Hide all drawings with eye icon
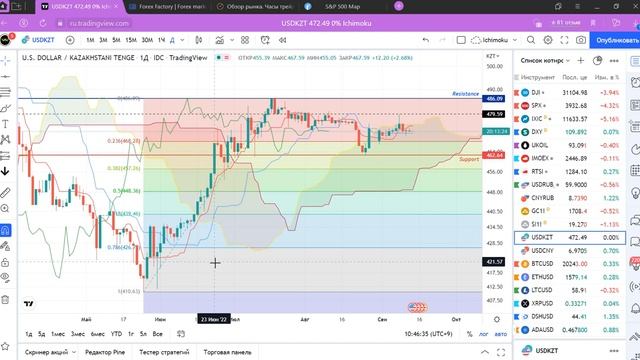The image size is (640, 360). [x=5, y=278]
